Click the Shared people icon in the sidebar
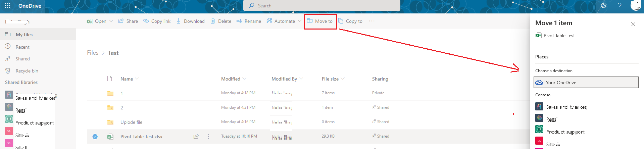Image resolution: width=644 pixels, height=149 pixels. (x=8, y=59)
